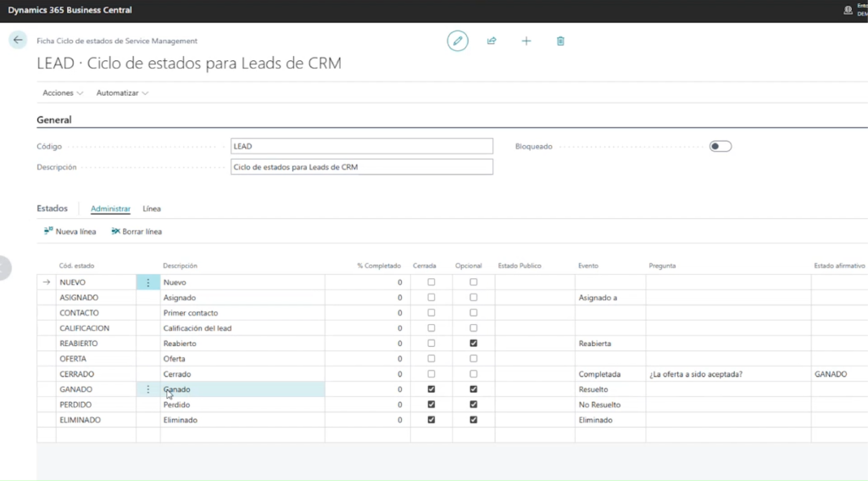Open the share icon
Screen dimensions: 868x481
492,41
